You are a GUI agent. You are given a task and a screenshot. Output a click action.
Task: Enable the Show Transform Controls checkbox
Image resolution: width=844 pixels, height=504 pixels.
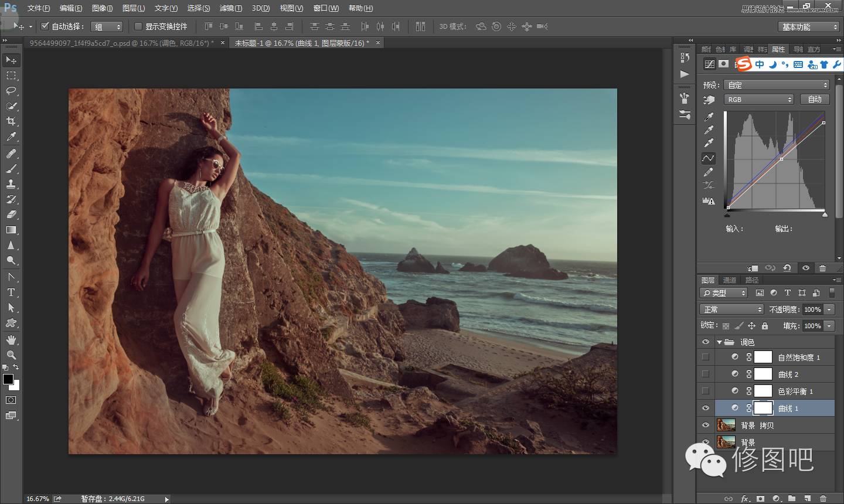[138, 26]
